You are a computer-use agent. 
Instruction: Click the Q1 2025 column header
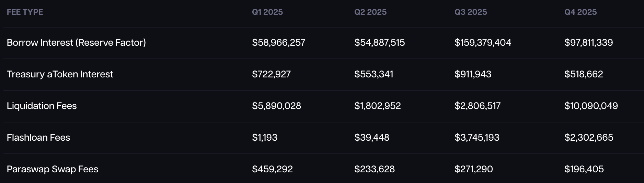pyautogui.click(x=267, y=12)
